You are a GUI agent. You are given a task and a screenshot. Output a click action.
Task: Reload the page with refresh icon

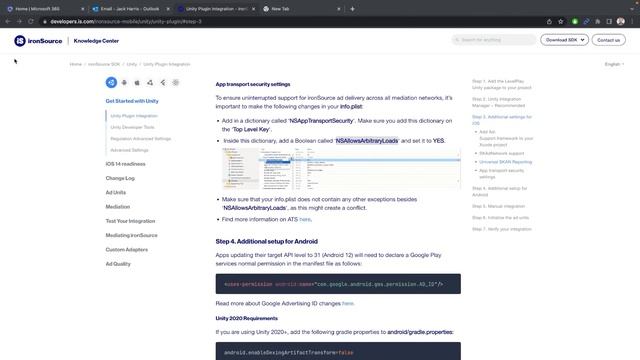click(x=31, y=21)
